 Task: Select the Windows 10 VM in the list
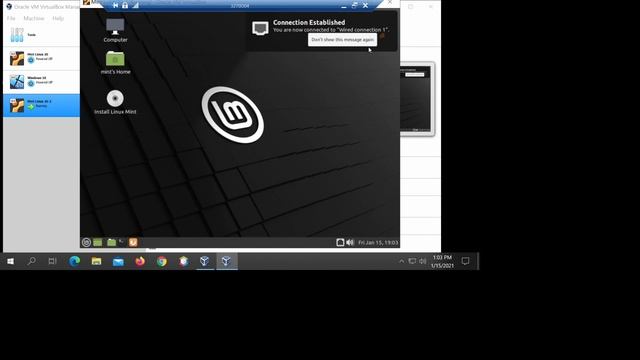(x=41, y=82)
